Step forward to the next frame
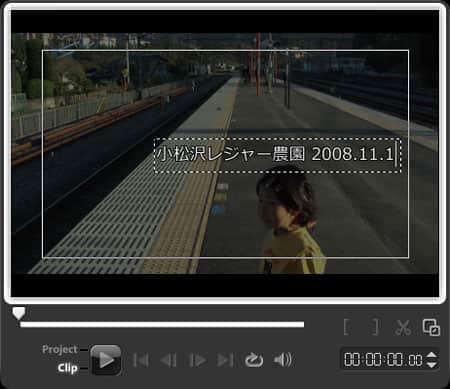 197,360
